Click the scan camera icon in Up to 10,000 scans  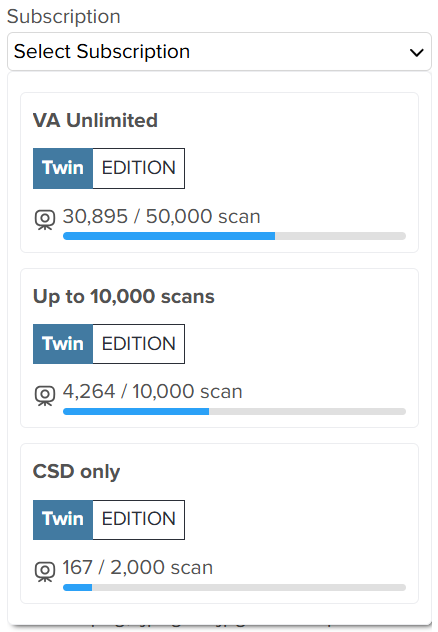coord(45,395)
